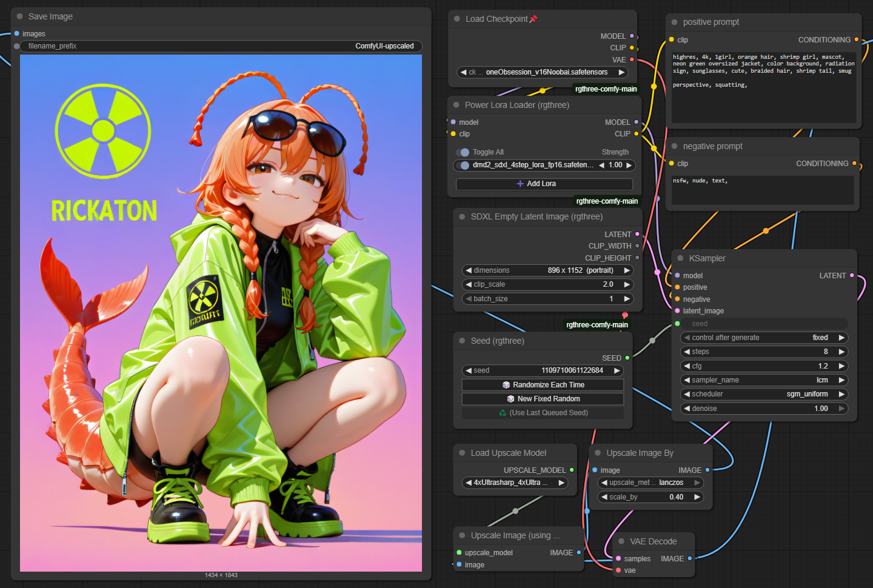The height and width of the screenshot is (588, 873).
Task: Collapse the SDXL Empty Latent Image node dot
Action: pos(463,216)
